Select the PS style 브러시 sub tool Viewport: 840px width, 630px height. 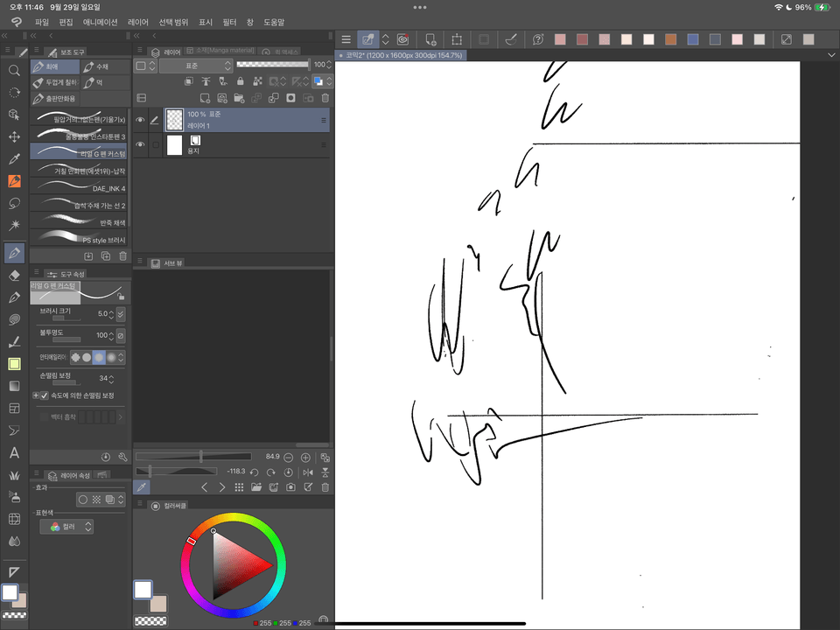click(79, 239)
